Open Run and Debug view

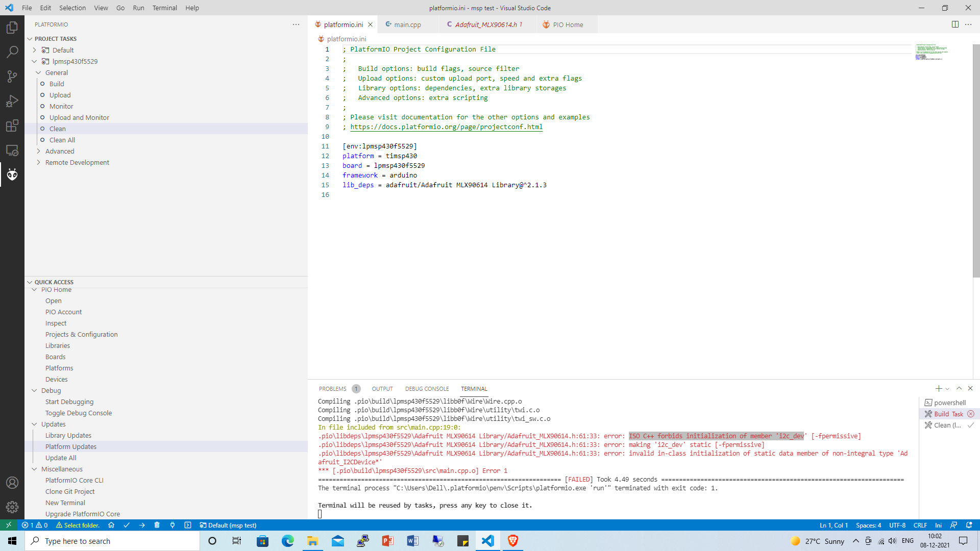point(12,101)
